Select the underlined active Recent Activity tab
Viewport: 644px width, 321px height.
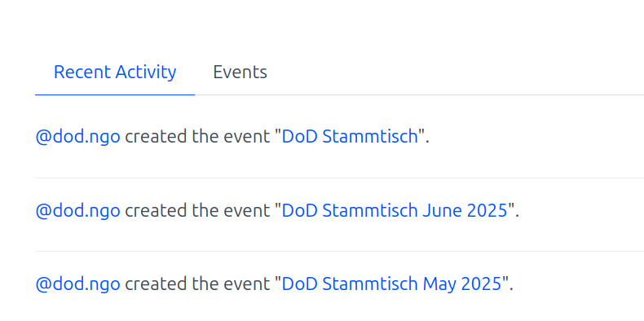pos(115,73)
